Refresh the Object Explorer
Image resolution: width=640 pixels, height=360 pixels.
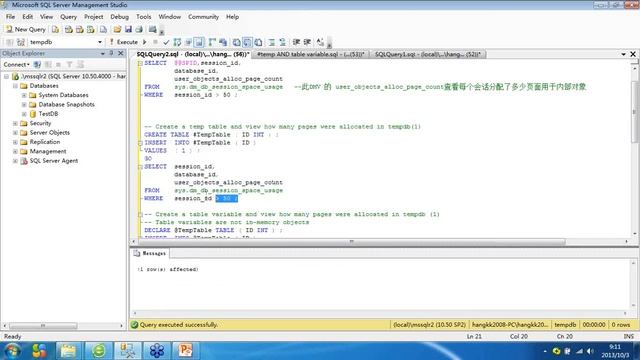(80, 64)
